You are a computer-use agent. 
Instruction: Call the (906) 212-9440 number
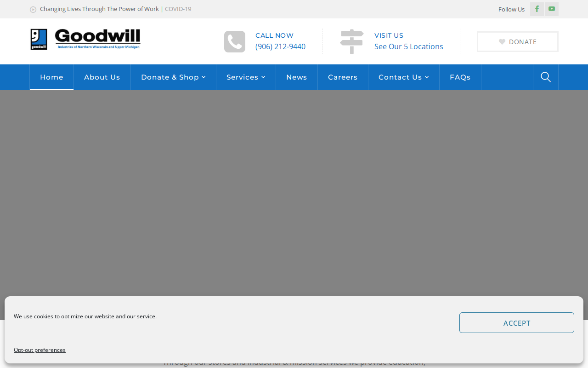[280, 46]
